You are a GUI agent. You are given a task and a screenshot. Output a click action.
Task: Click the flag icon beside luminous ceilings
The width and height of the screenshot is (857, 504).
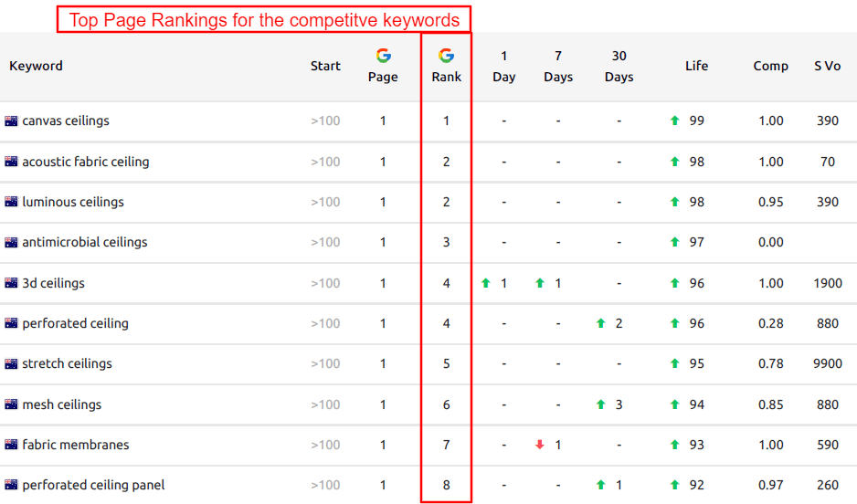tap(12, 202)
